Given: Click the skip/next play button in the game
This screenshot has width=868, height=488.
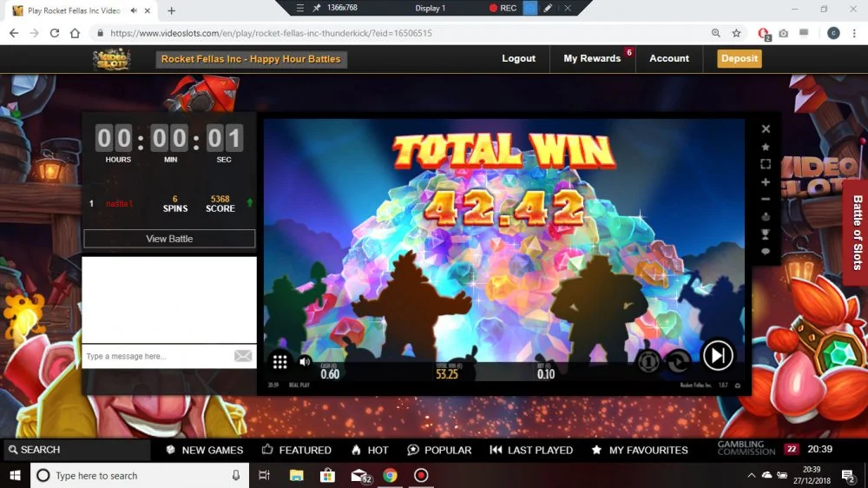Looking at the screenshot, I should [x=718, y=355].
